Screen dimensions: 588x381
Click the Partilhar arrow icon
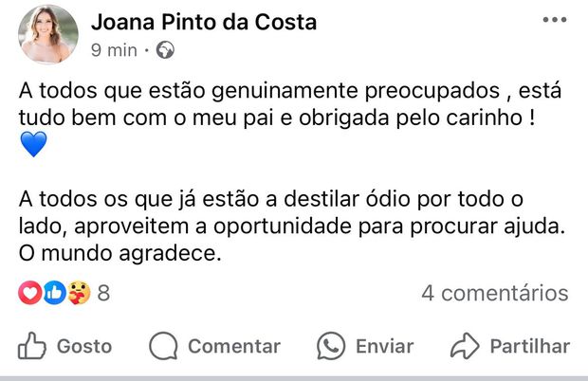[465, 346]
